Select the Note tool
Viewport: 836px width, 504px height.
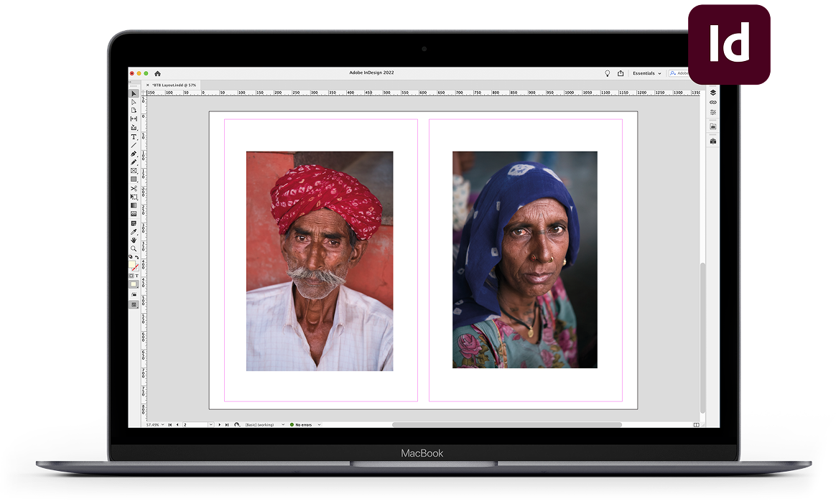tap(134, 223)
